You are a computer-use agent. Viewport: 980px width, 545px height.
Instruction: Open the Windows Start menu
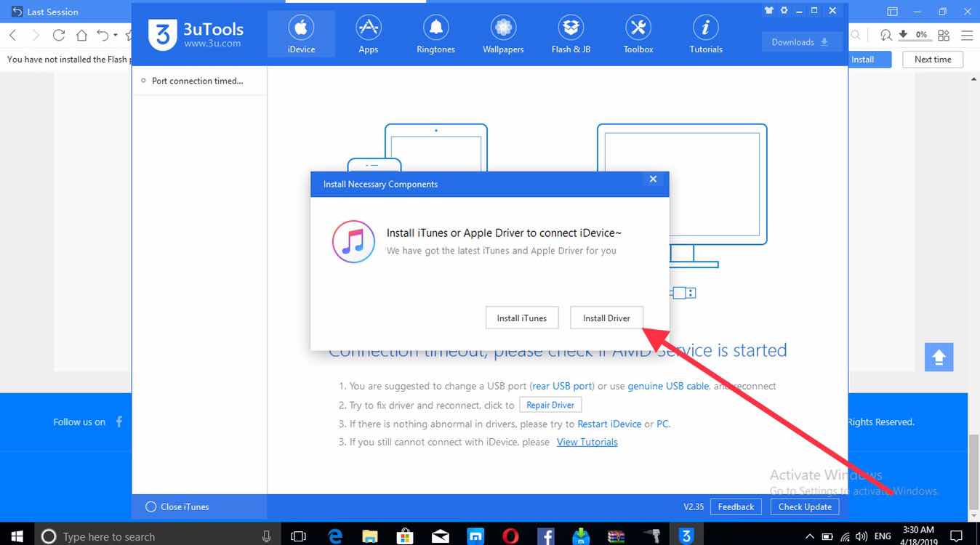pos(17,536)
